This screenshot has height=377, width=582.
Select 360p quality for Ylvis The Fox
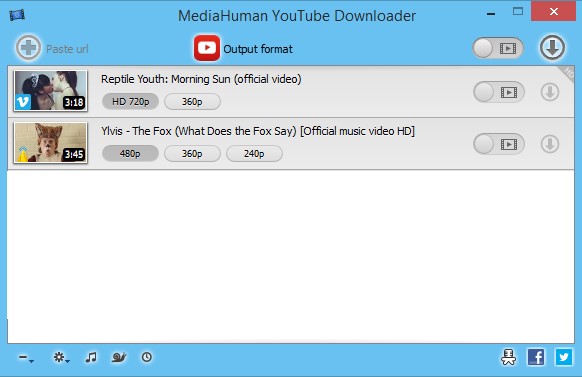point(192,154)
